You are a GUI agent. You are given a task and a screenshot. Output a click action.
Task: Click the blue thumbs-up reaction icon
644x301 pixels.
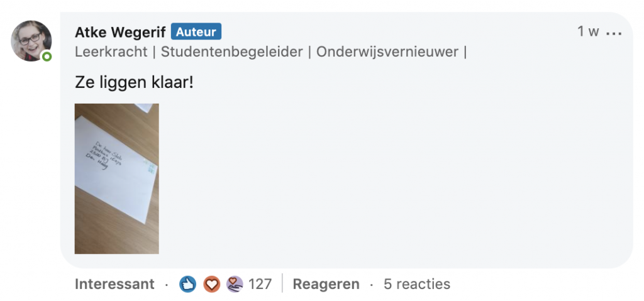click(187, 284)
